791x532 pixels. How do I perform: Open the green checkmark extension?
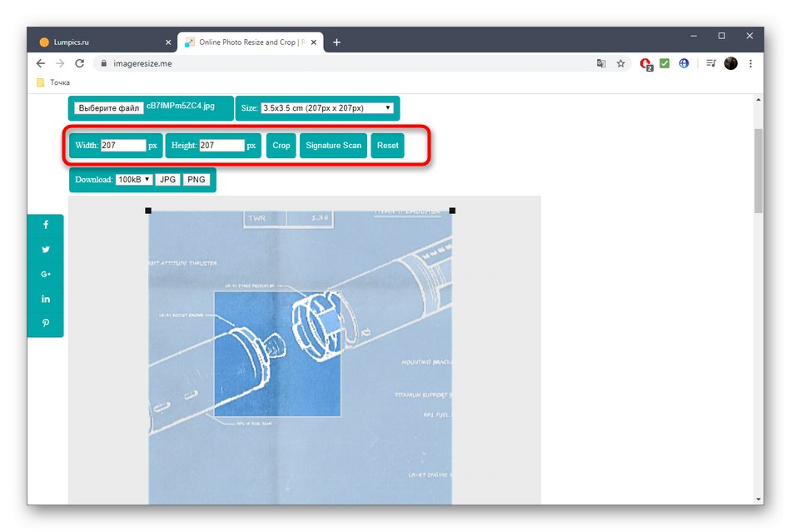coord(664,62)
